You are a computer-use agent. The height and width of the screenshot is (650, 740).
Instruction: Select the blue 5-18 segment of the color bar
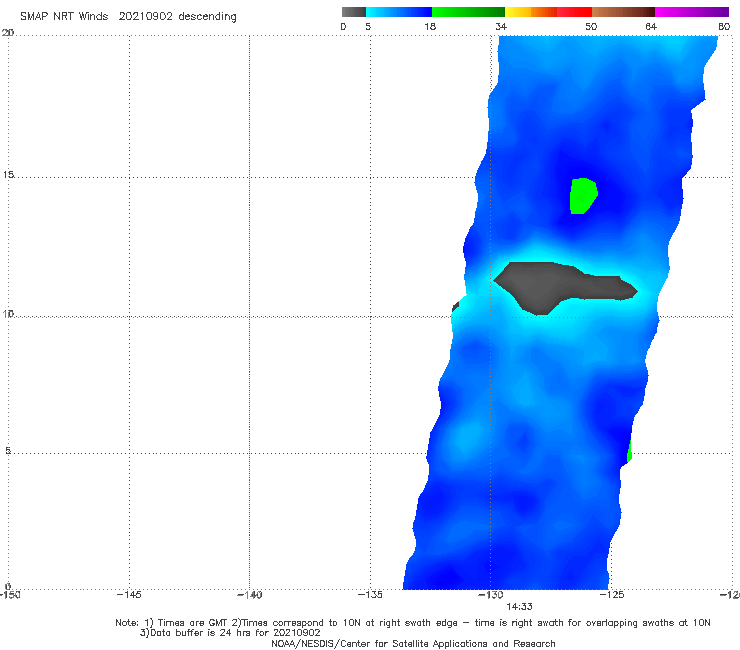pyautogui.click(x=399, y=12)
